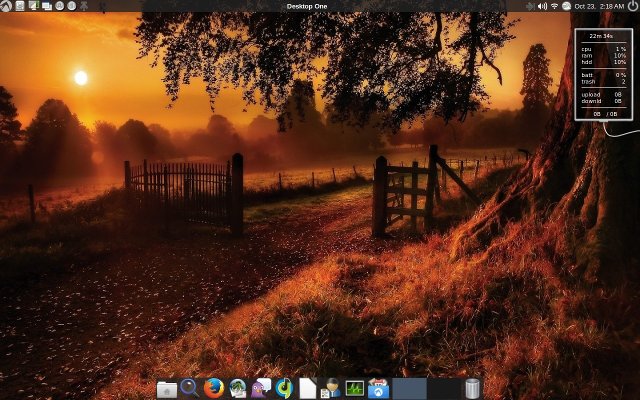Click the 'upload' row in system widget
The image size is (640, 400).
tap(602, 94)
